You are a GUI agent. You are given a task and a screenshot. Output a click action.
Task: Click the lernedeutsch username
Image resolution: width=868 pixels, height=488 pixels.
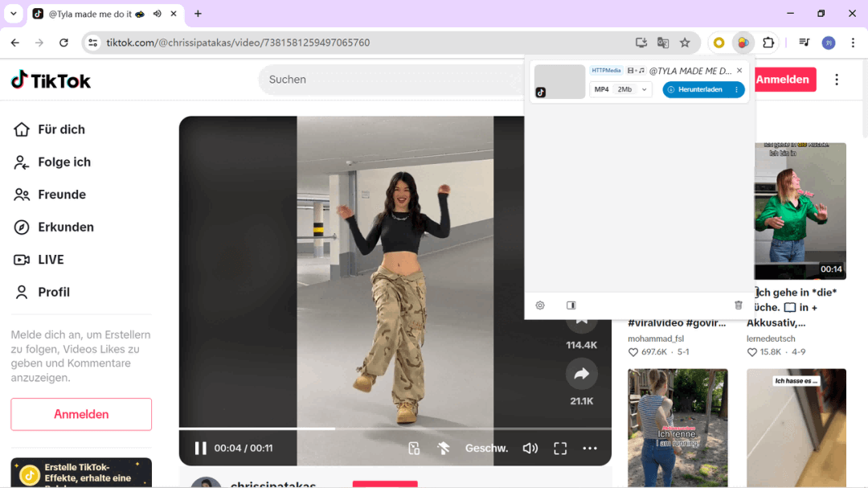click(771, 338)
